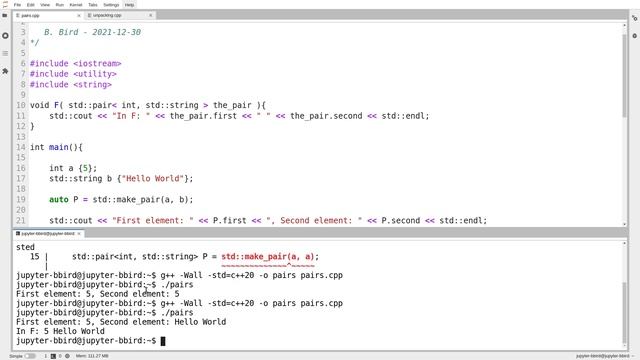Click '#include <string>' on line 8
640x360 pixels.
[71, 84]
